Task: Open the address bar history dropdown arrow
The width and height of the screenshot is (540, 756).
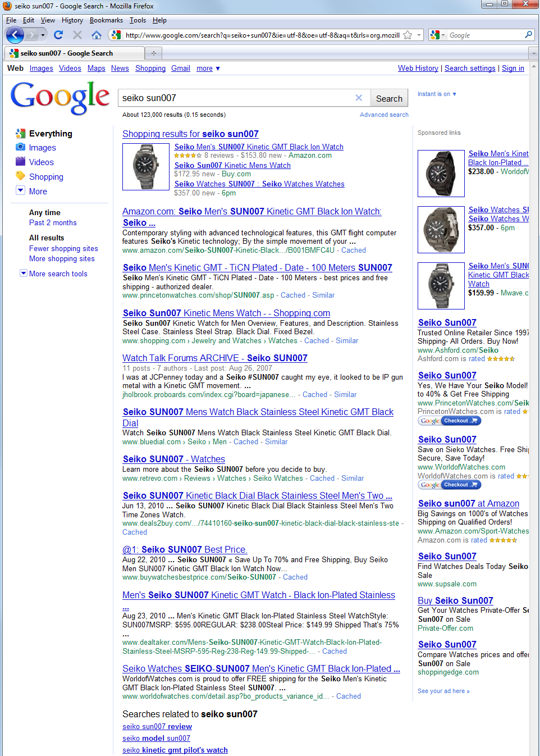Action: coord(419,35)
